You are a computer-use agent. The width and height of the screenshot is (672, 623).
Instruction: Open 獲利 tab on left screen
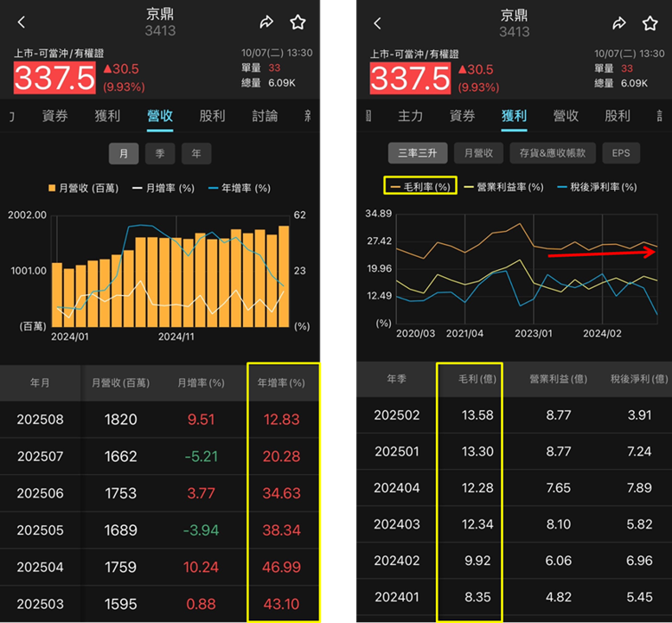click(107, 116)
